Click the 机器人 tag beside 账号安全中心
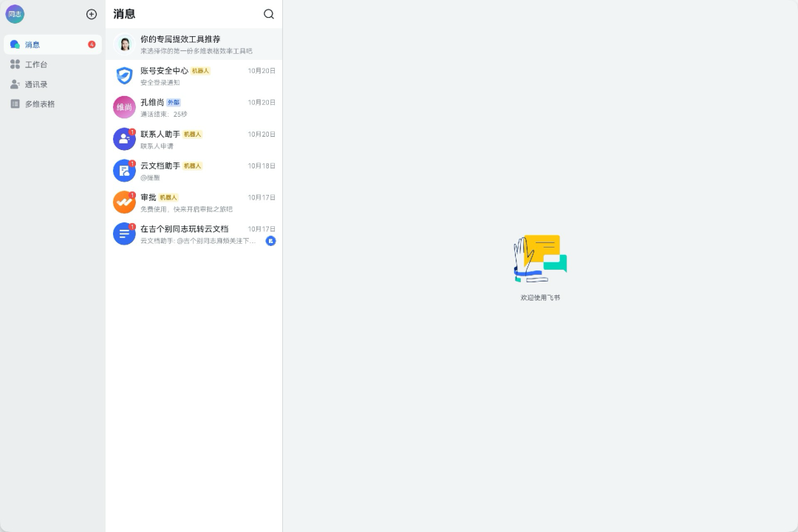This screenshot has width=798, height=532. 200,71
